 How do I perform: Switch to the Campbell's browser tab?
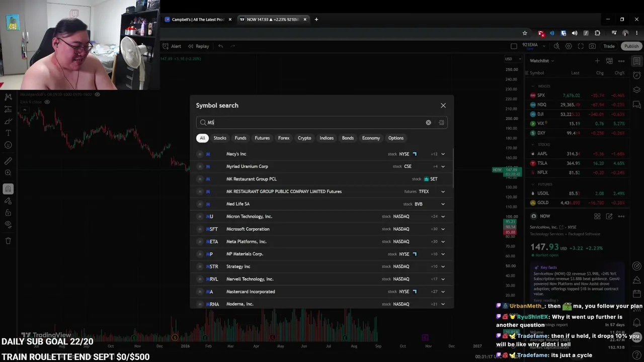click(x=198, y=20)
